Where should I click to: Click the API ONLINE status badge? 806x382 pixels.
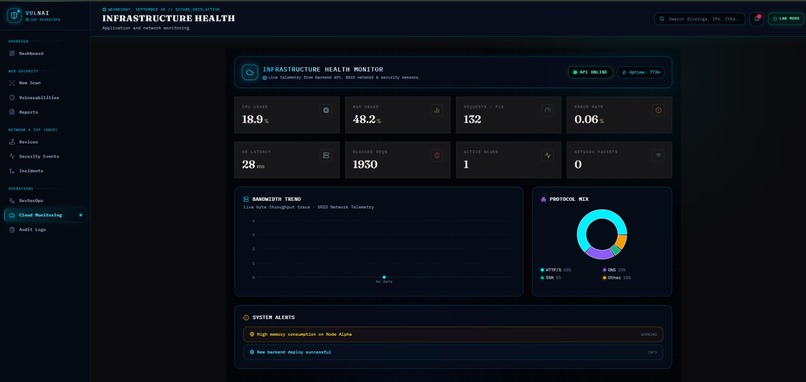[x=590, y=72]
